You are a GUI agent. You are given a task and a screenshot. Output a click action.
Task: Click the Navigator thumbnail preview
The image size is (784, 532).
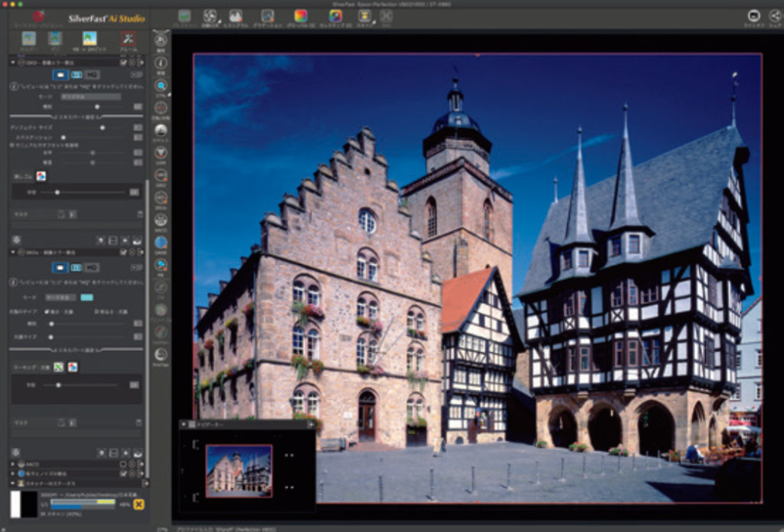239,471
